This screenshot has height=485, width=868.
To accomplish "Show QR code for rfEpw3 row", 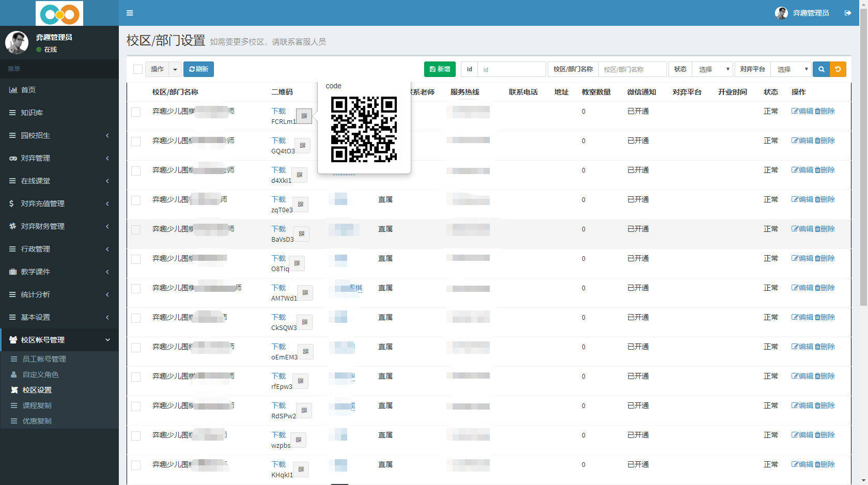I will tap(301, 381).
